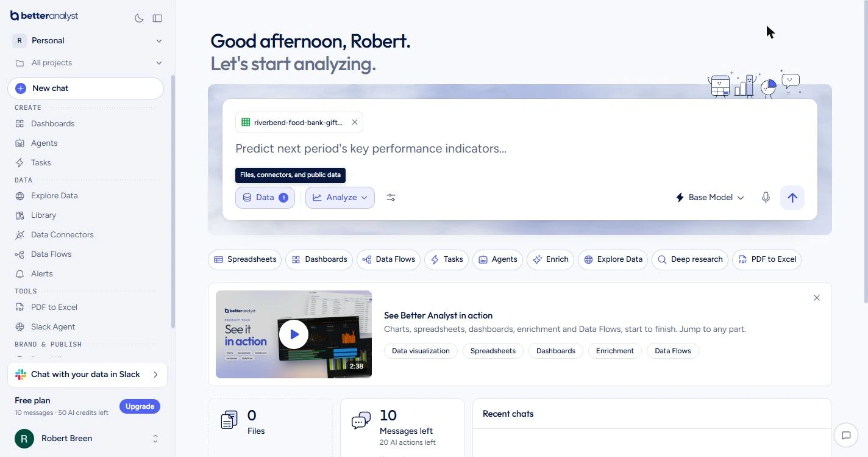Remove the attached riverbend-food-bank file
Viewport: 868px width, 457px height.
pyautogui.click(x=355, y=122)
